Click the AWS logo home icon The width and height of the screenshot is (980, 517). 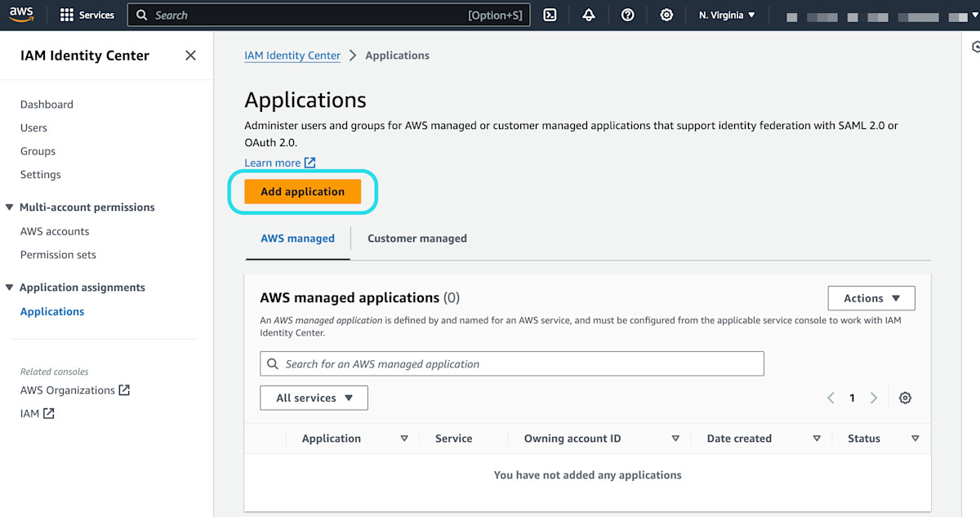coord(22,15)
